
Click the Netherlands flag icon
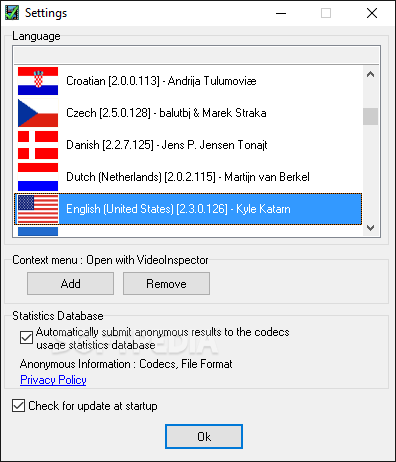pyautogui.click(x=38, y=177)
